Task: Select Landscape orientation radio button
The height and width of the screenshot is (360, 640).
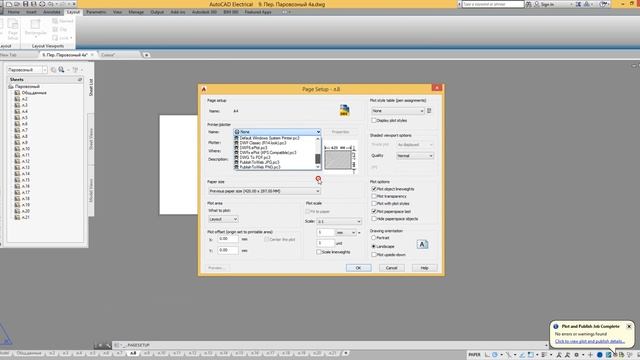Action: click(x=373, y=247)
